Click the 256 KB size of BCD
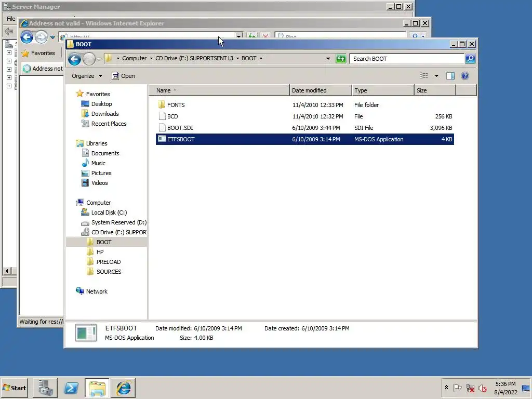This screenshot has height=399, width=532. coord(444,116)
